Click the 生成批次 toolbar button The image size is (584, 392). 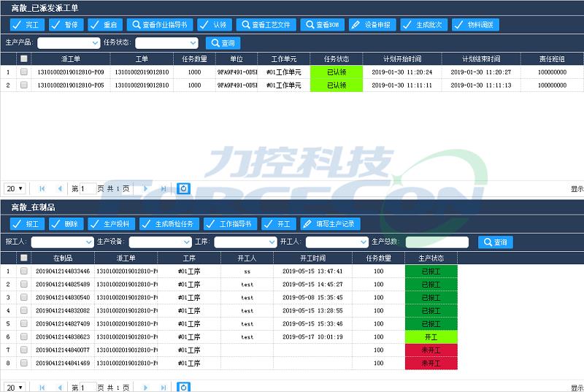tap(424, 25)
